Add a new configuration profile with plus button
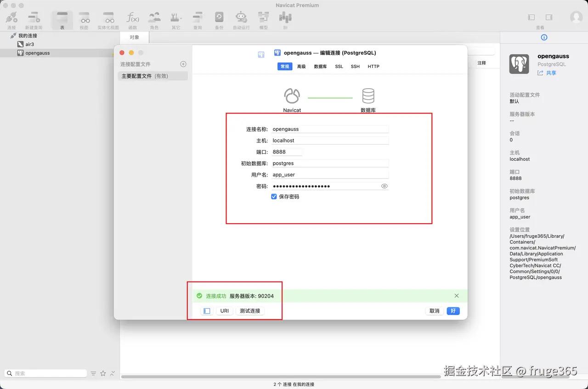 (183, 64)
